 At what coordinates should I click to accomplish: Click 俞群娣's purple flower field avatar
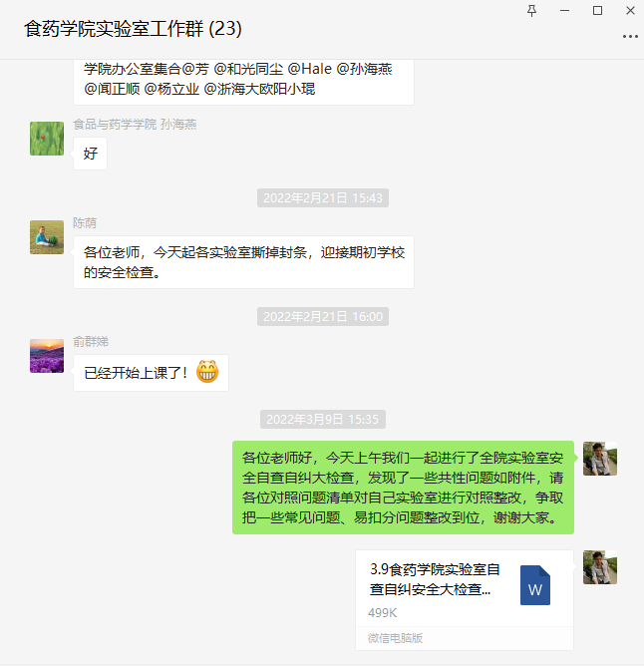click(47, 356)
